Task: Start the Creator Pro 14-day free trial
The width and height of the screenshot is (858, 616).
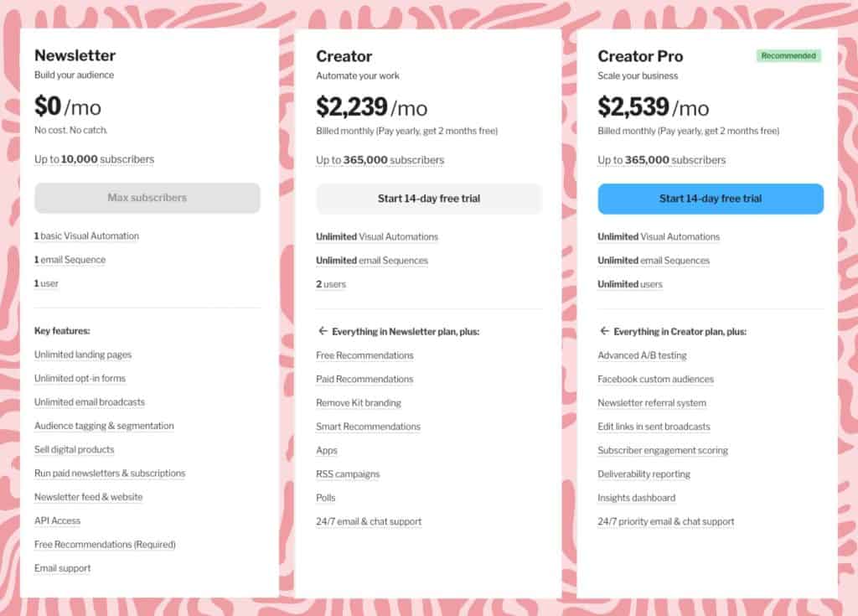Action: (x=711, y=199)
